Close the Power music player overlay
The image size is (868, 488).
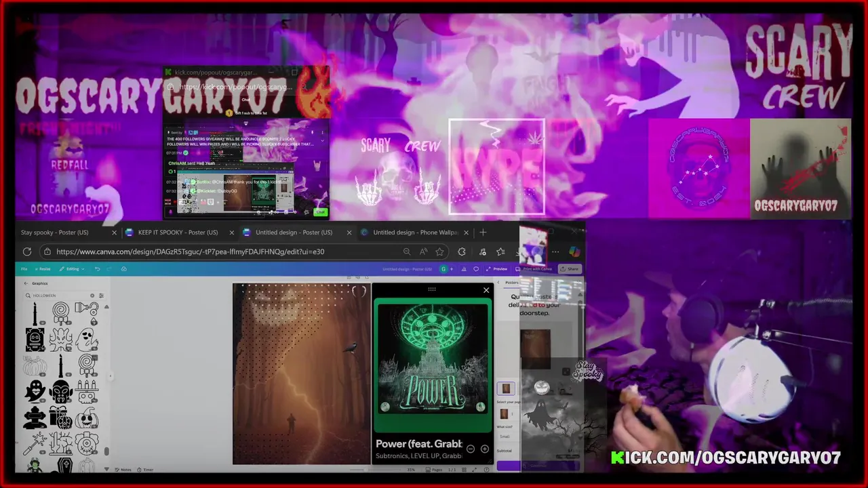pyautogui.click(x=486, y=290)
